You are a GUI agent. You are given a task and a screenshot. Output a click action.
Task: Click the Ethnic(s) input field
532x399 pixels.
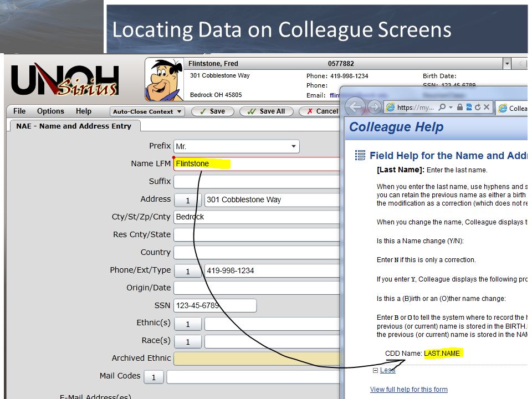[272, 324]
